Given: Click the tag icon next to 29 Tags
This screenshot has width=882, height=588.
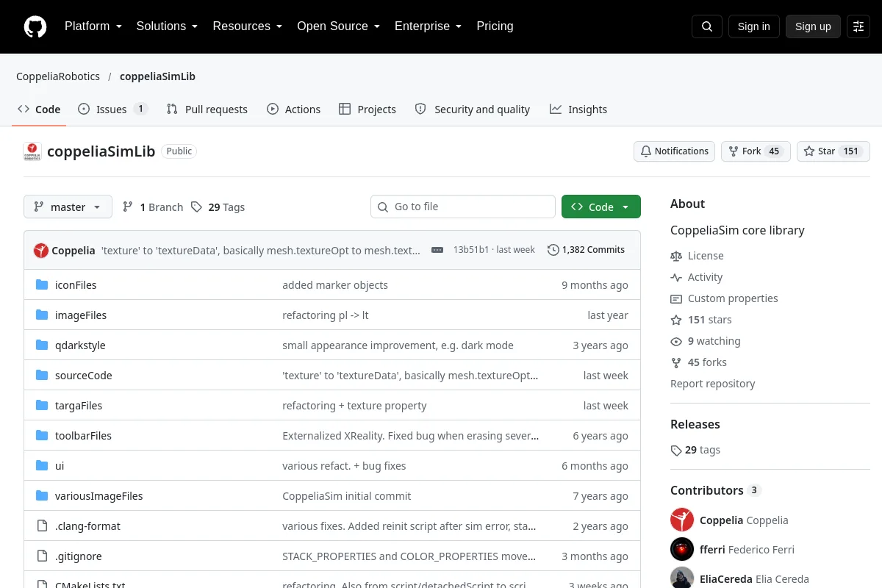Looking at the screenshot, I should [196, 207].
